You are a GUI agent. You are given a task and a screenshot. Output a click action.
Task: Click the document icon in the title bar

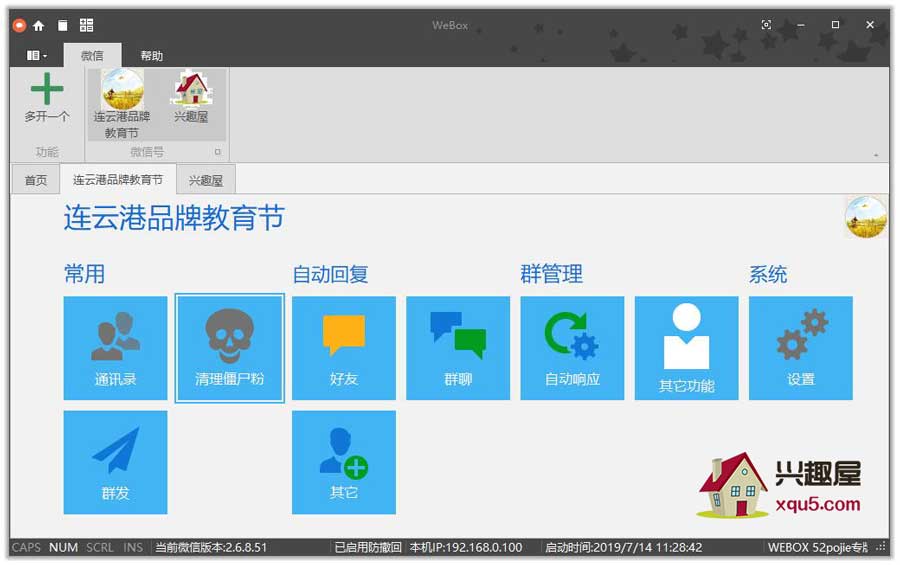pos(63,25)
